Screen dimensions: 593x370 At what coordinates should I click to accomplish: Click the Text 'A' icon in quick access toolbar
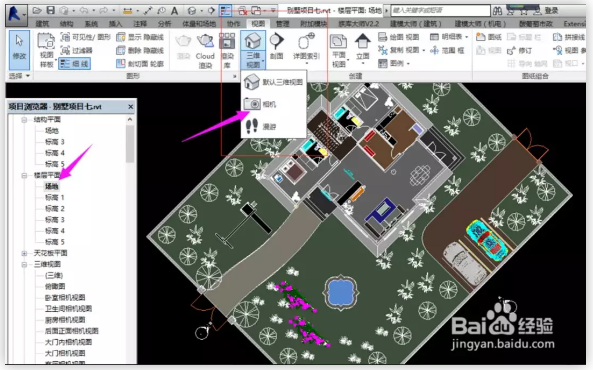click(x=174, y=11)
